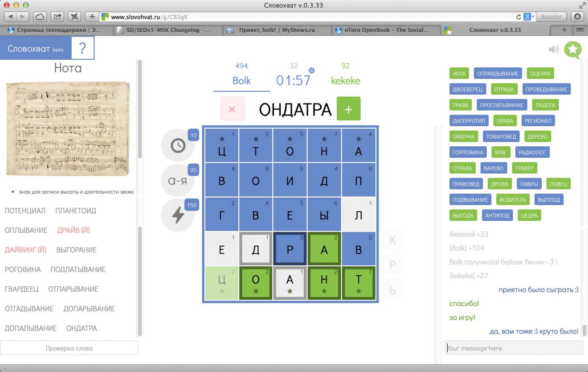
Task: Go back using Safari's back arrow
Action: (x=10, y=17)
